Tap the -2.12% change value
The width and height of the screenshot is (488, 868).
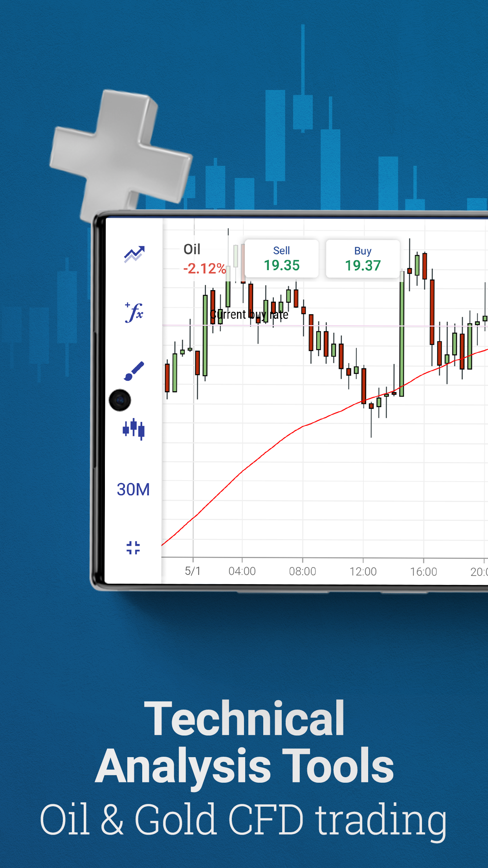(204, 269)
